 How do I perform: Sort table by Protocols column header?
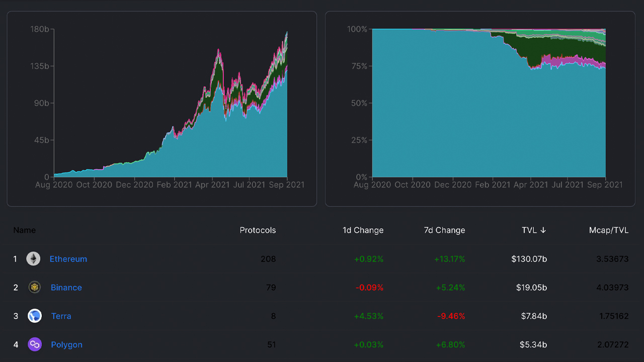point(258,230)
